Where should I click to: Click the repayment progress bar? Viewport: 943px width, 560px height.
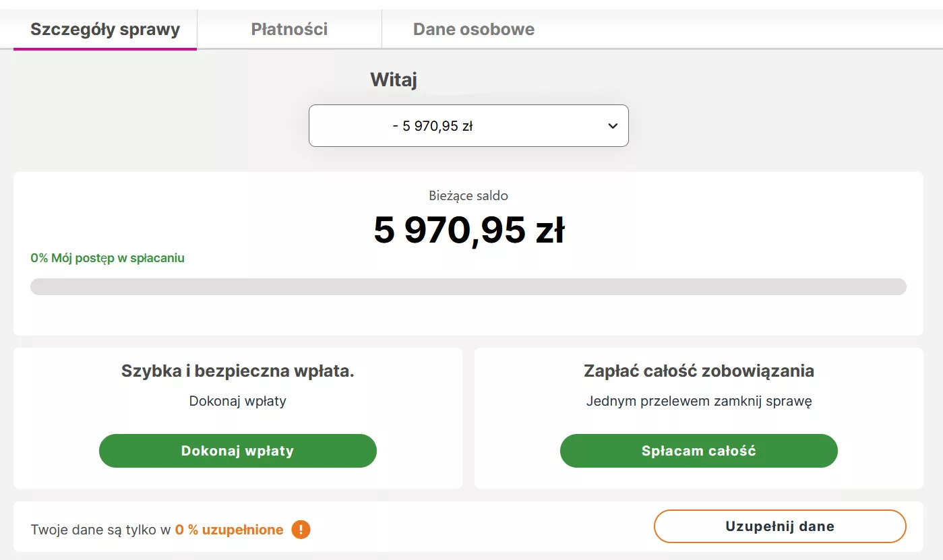point(468,287)
